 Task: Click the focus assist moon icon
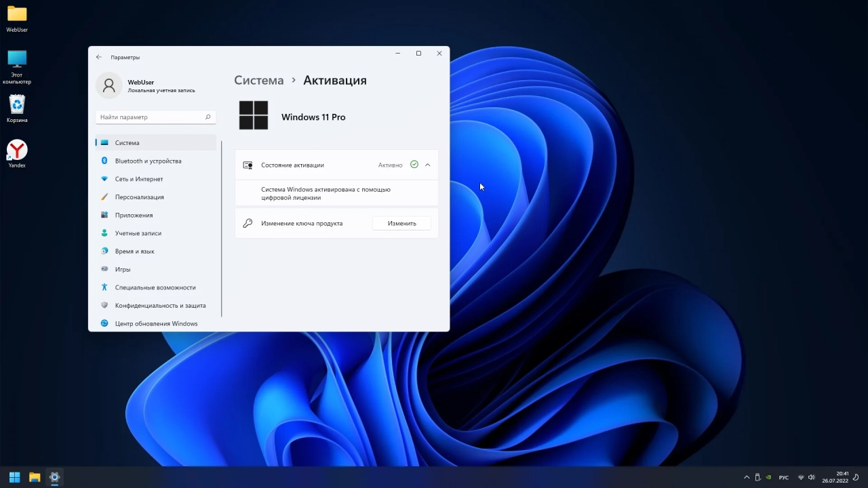pos(856,477)
